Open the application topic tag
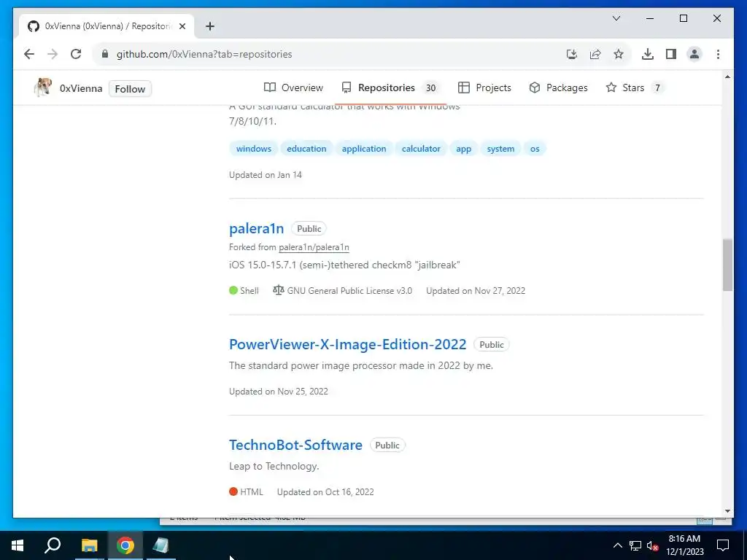This screenshot has height=560, width=747. 364,149
